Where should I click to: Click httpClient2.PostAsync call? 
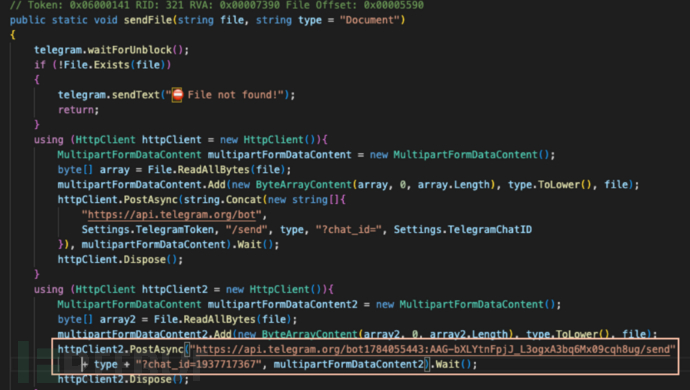pyautogui.click(x=121, y=350)
